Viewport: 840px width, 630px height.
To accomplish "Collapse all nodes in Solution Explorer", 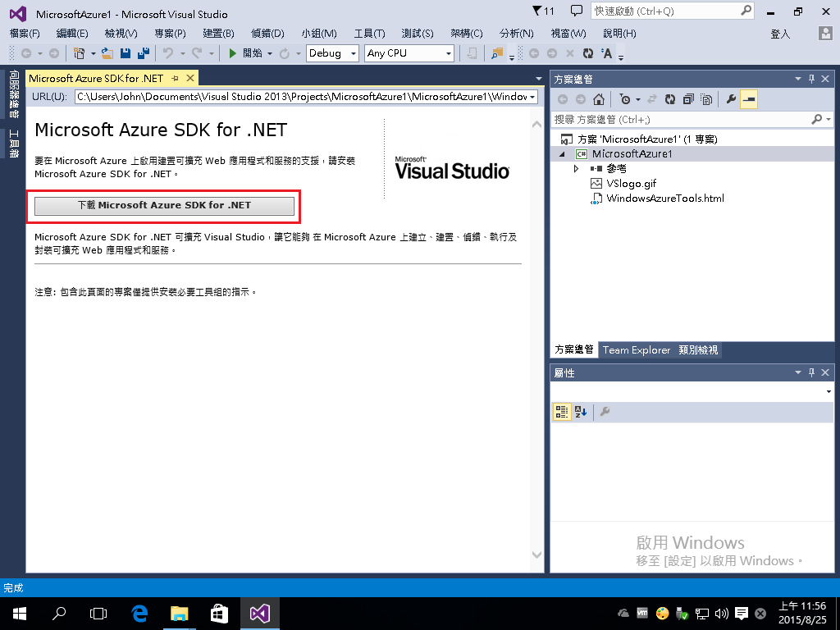I will [x=688, y=99].
